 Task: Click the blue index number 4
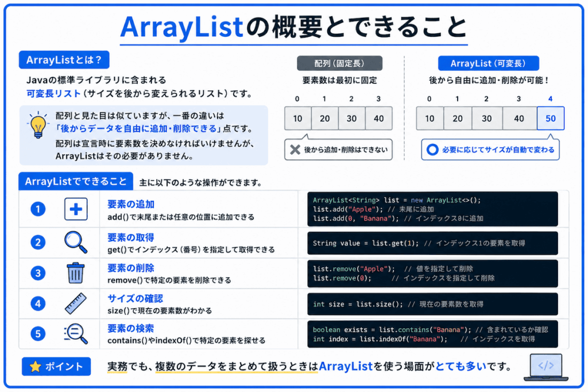550,99
